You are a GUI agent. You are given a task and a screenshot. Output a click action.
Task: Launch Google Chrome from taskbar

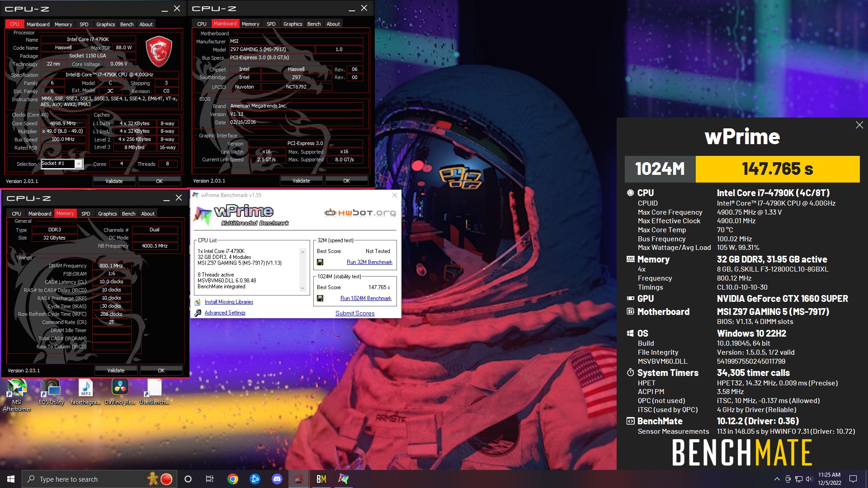click(233, 479)
